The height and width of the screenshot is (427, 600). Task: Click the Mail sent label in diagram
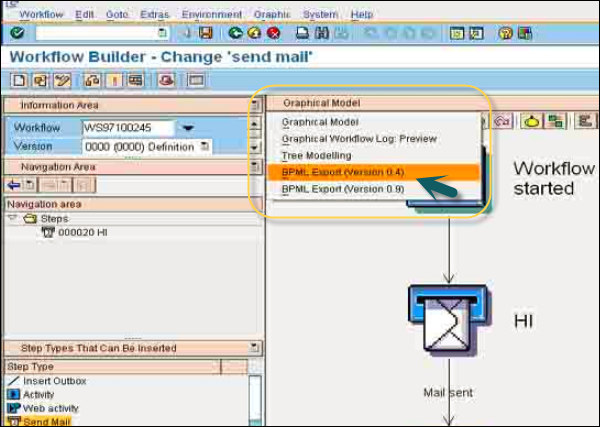(448, 393)
